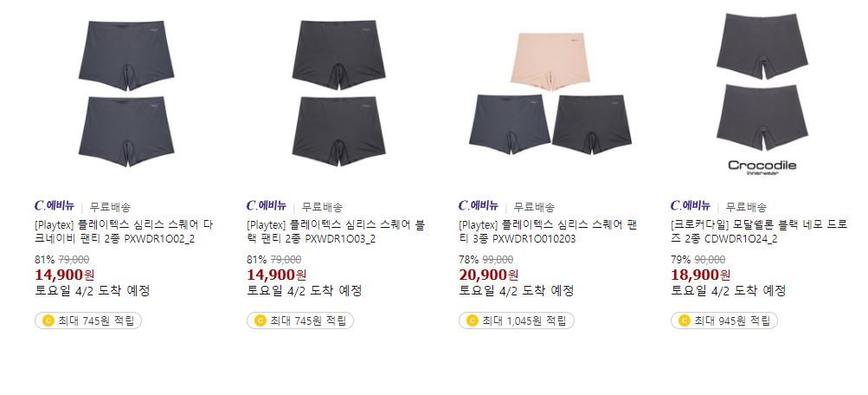The height and width of the screenshot is (395, 868).
Task: Click the 최대 745원 적립 badge under the black 2-pack
Action: pos(300,321)
